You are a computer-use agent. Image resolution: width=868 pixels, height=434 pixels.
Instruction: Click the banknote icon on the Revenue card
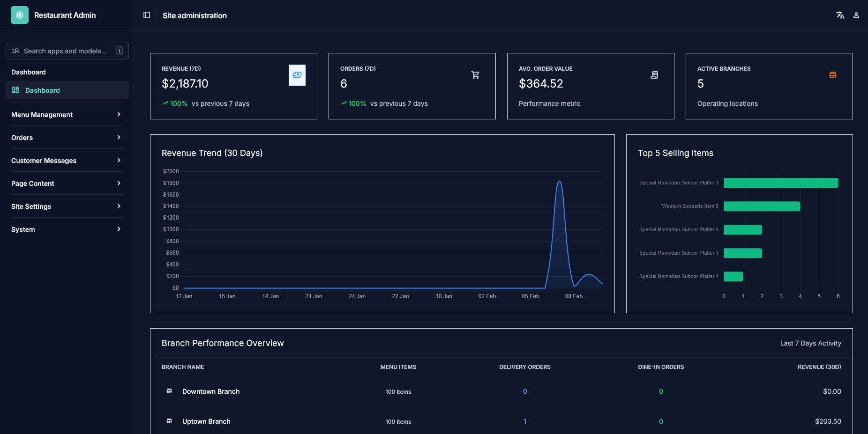pos(297,75)
